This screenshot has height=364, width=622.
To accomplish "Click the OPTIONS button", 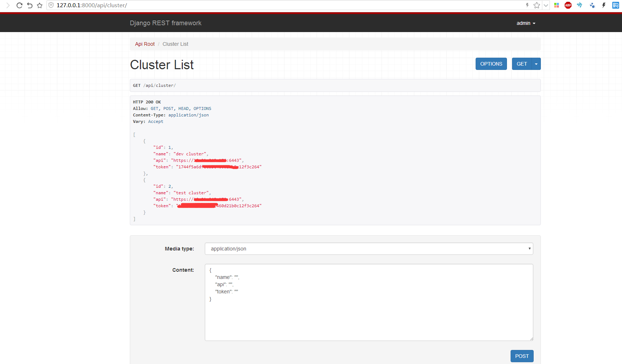I will [x=491, y=64].
